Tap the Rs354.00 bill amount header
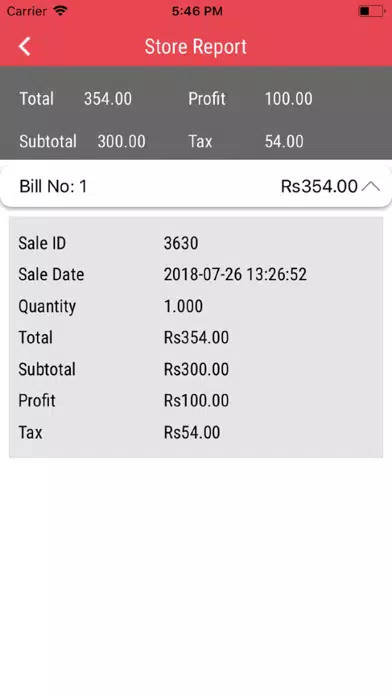This screenshot has height=696, width=392. [319, 186]
